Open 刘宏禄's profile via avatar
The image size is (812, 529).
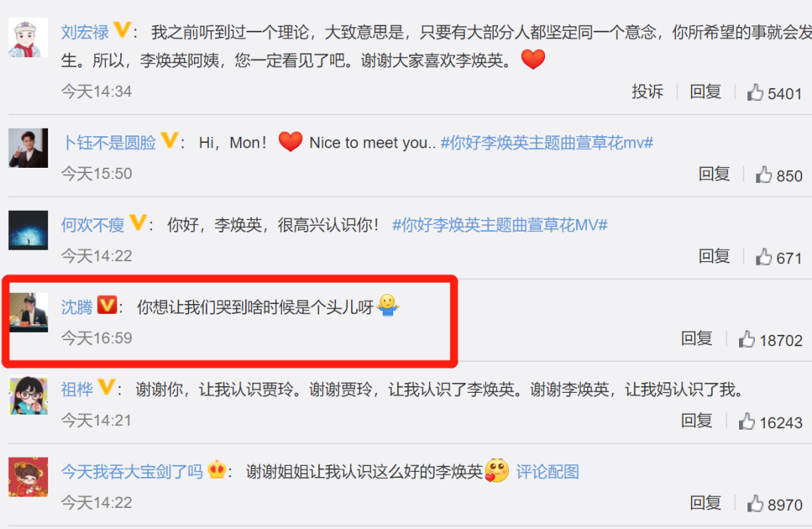coord(29,38)
